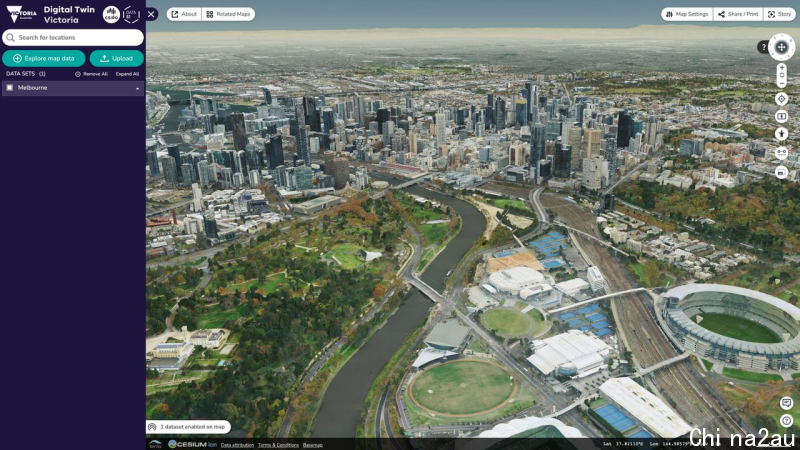This screenshot has height=450, width=800.
Task: Open the Basemap link
Action: (313, 445)
